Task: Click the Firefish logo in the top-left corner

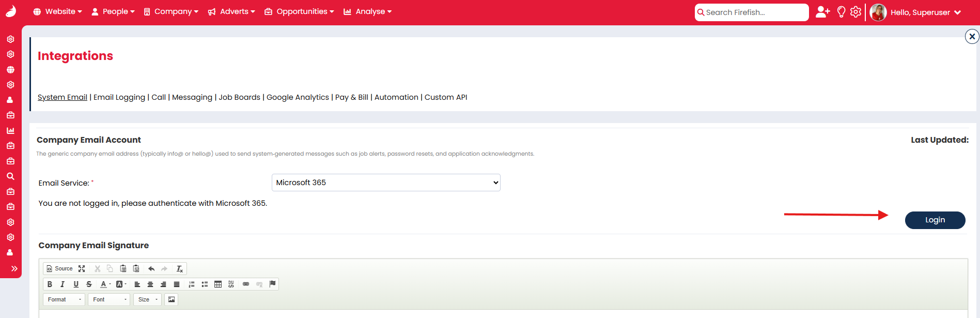Action: coord(11,11)
